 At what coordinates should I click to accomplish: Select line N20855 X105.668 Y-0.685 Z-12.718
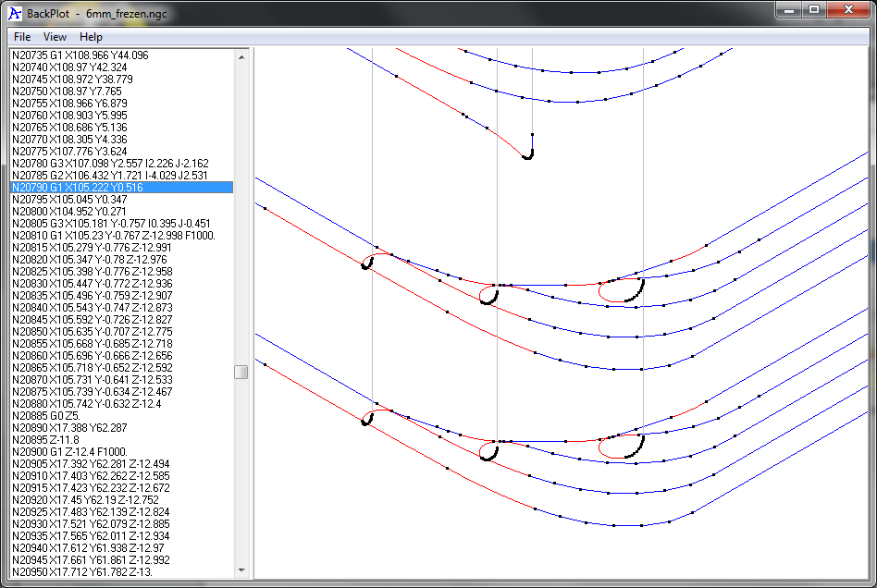[x=121, y=344]
